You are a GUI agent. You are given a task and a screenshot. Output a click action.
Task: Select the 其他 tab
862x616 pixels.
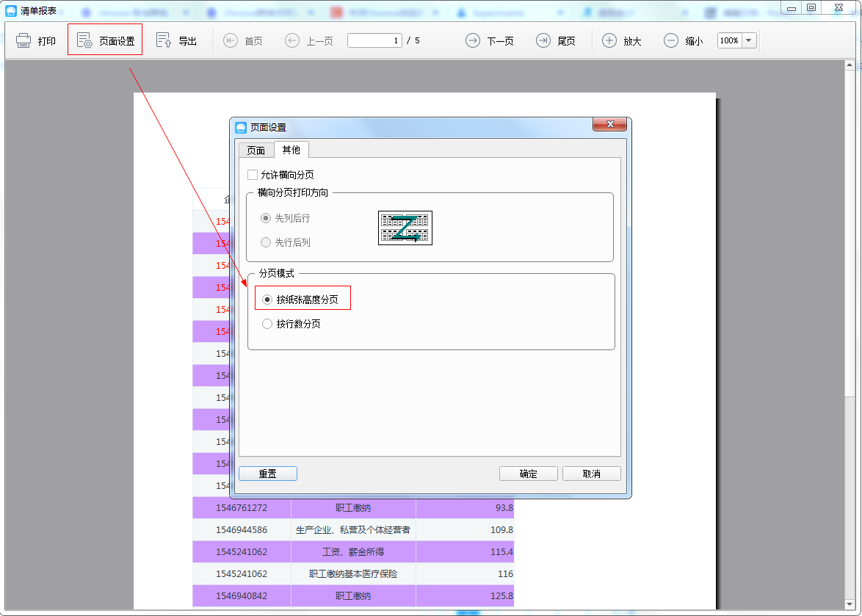[x=291, y=150]
